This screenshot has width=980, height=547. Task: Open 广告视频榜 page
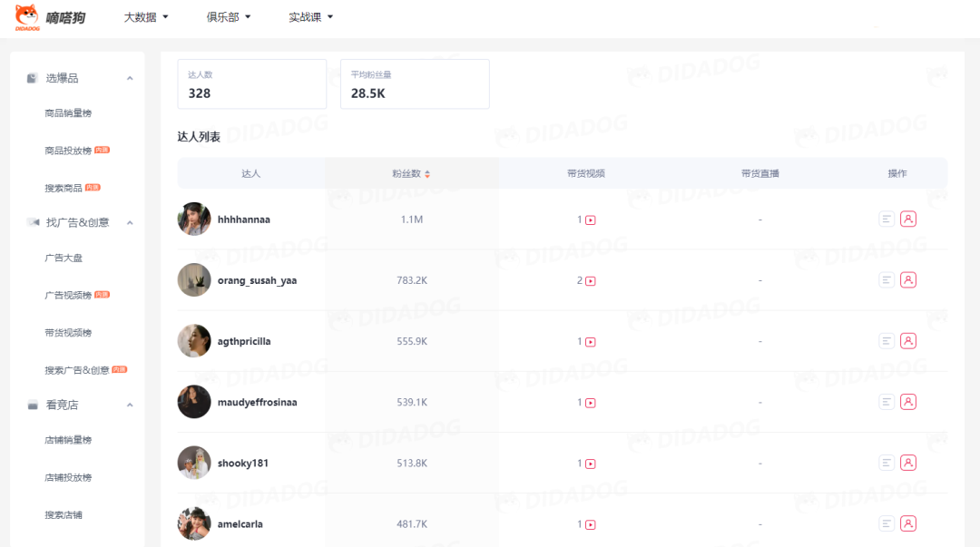pyautogui.click(x=68, y=295)
